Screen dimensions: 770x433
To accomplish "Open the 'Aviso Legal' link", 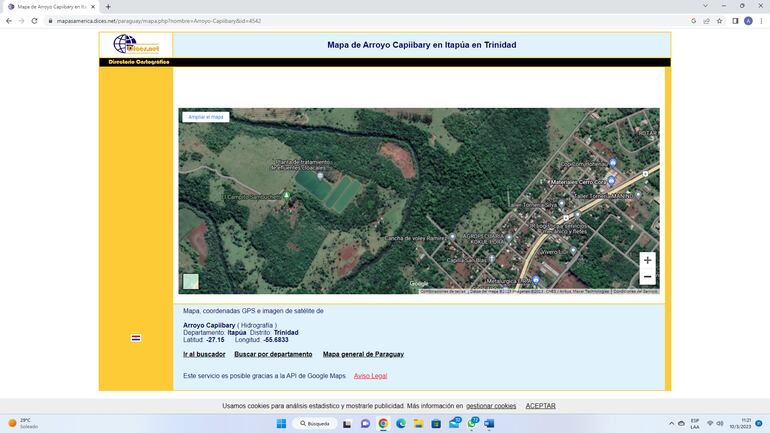I will (370, 376).
